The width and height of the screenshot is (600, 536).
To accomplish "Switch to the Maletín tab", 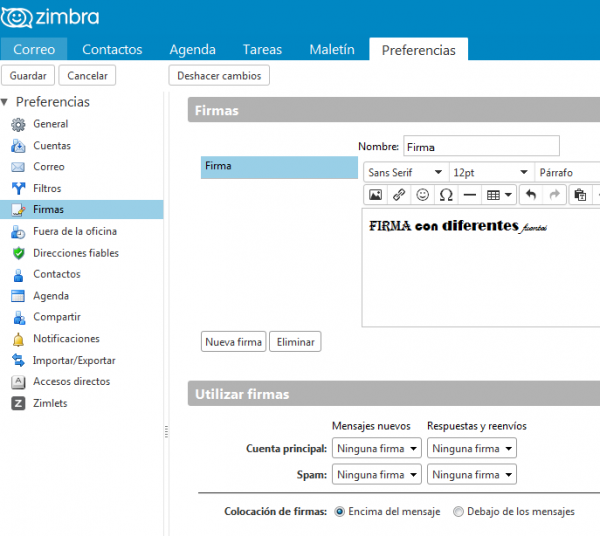I will coord(332,49).
